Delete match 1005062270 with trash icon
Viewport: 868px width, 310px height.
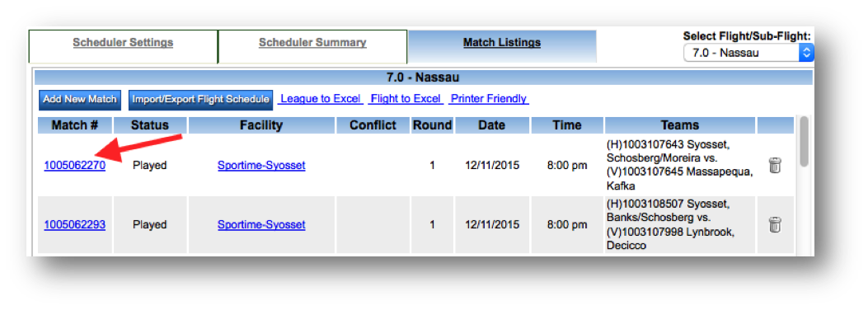coord(775,165)
